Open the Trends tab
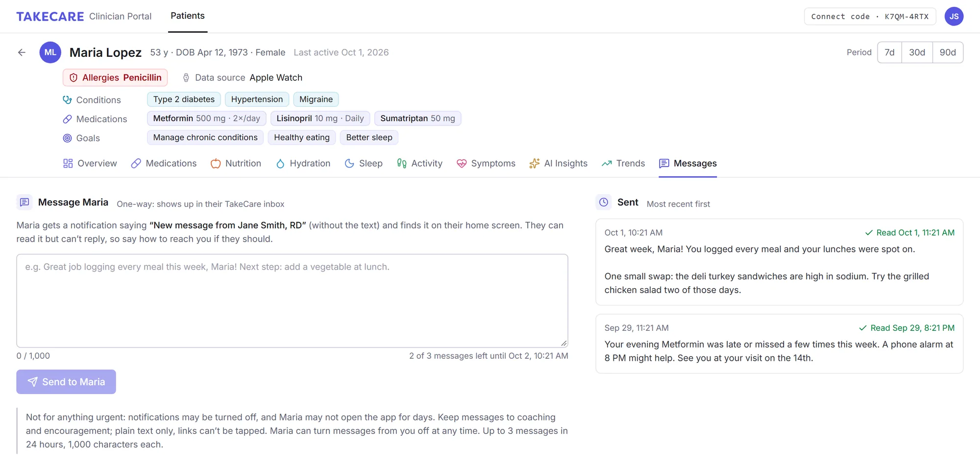This screenshot has width=980, height=473. pos(623,163)
